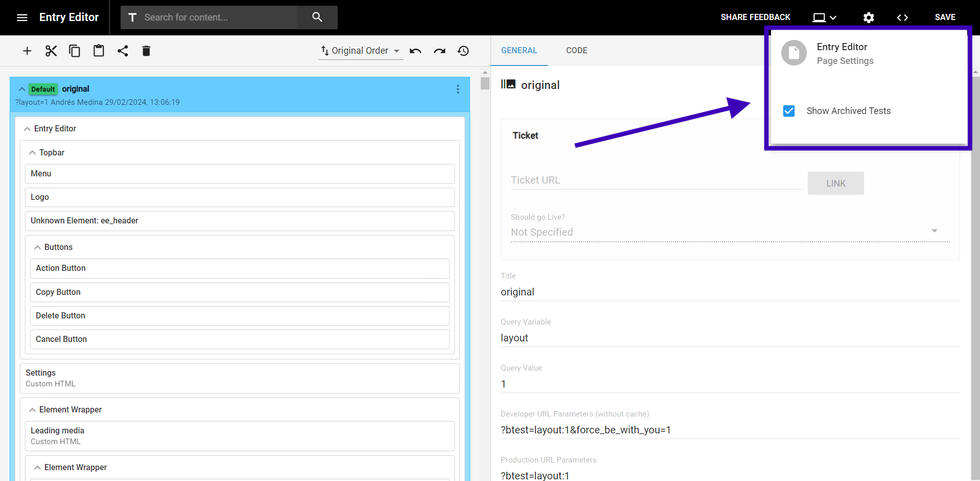Click the Save button

pos(945,17)
